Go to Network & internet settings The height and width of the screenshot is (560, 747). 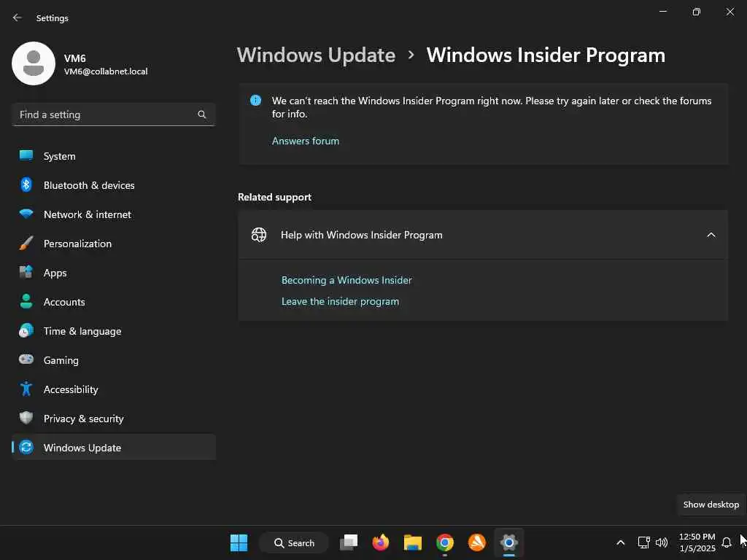(113, 214)
